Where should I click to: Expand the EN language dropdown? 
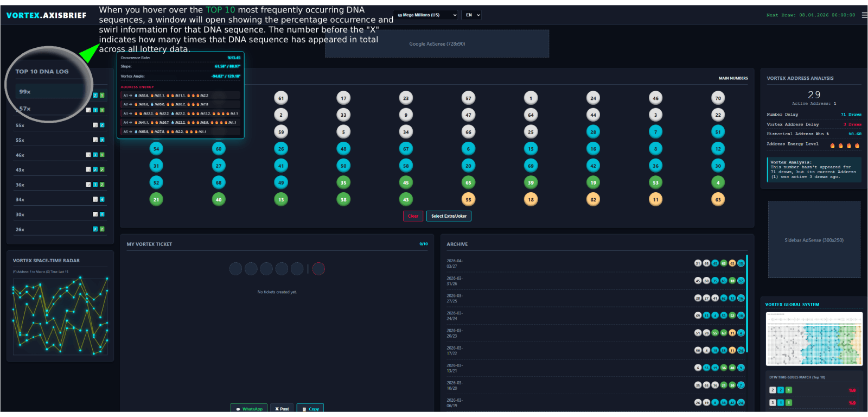[x=472, y=15]
